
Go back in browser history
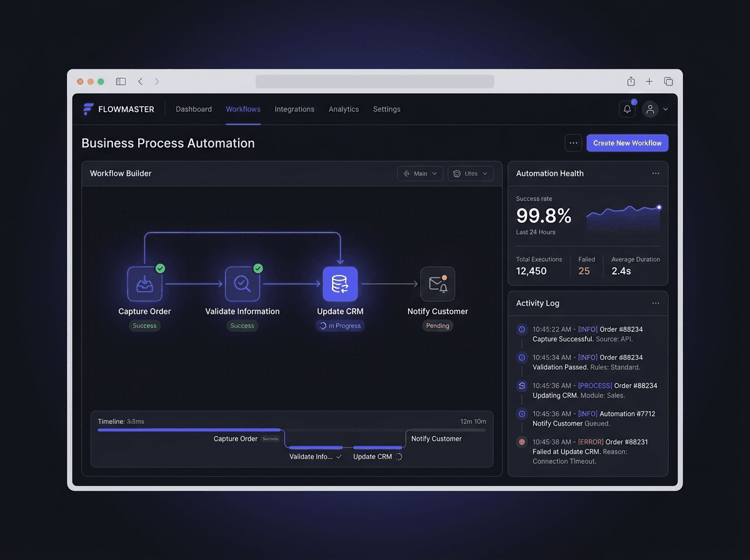coord(140,81)
